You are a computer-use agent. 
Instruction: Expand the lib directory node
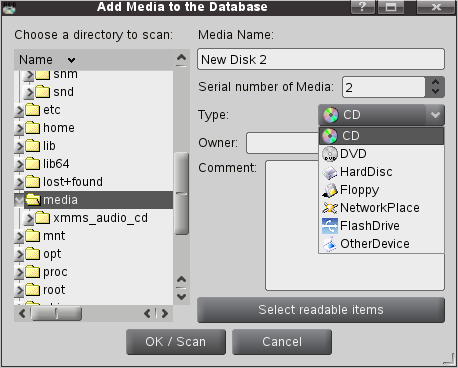[x=20, y=146]
